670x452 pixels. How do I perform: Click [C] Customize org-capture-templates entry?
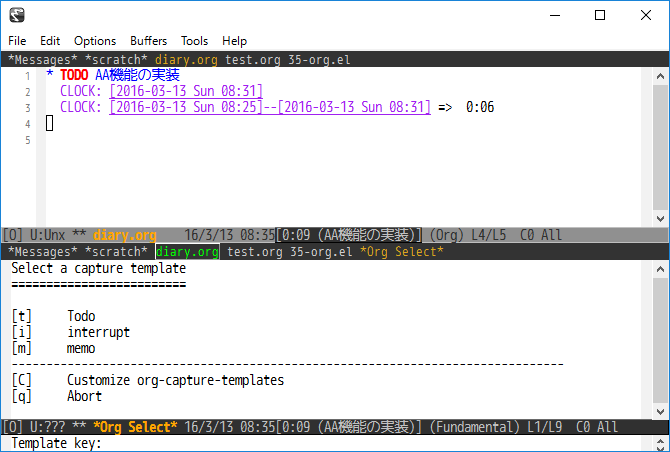[x=148, y=380]
